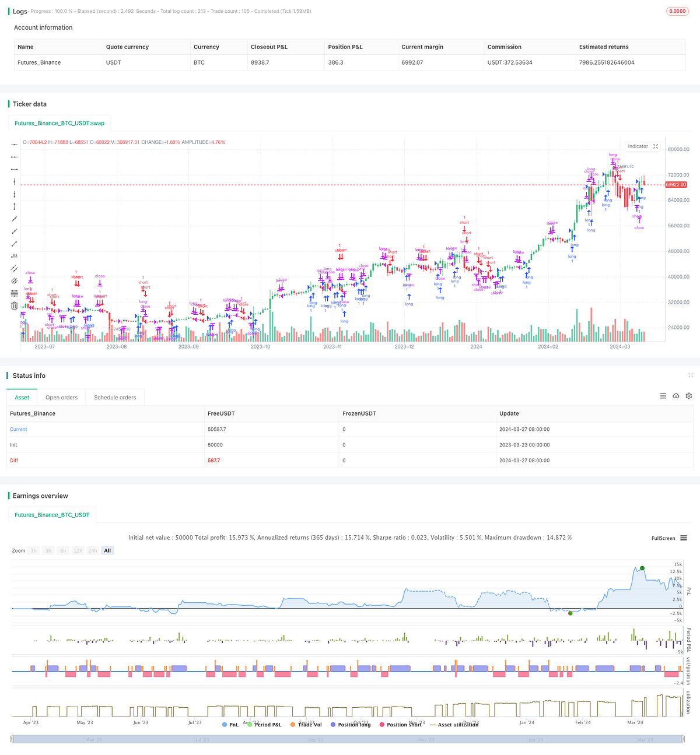Hide the Position Short series via legend

401,724
